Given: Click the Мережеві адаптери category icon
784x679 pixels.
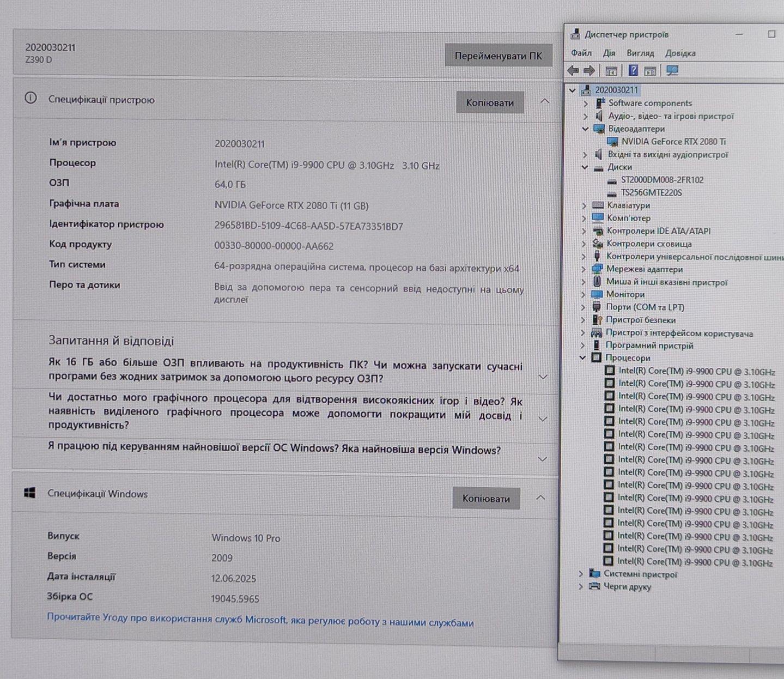Looking at the screenshot, I should tap(598, 269).
